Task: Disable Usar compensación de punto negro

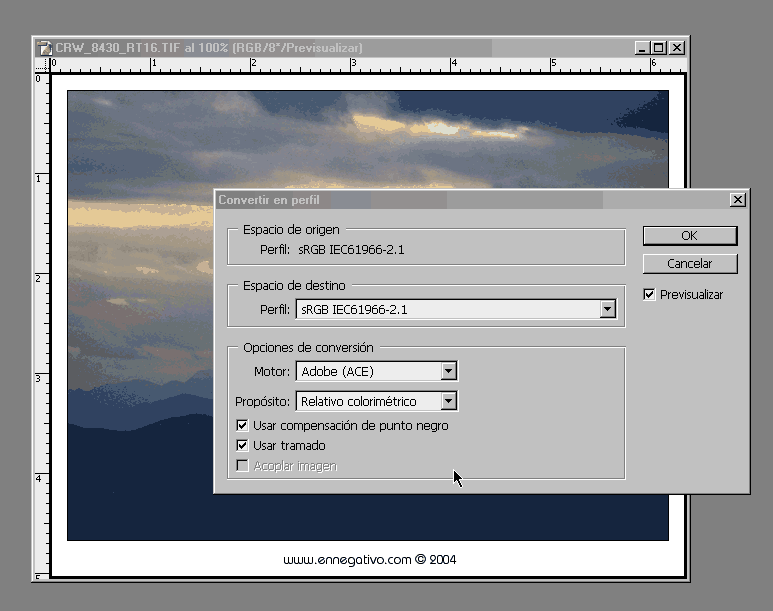Action: point(242,426)
